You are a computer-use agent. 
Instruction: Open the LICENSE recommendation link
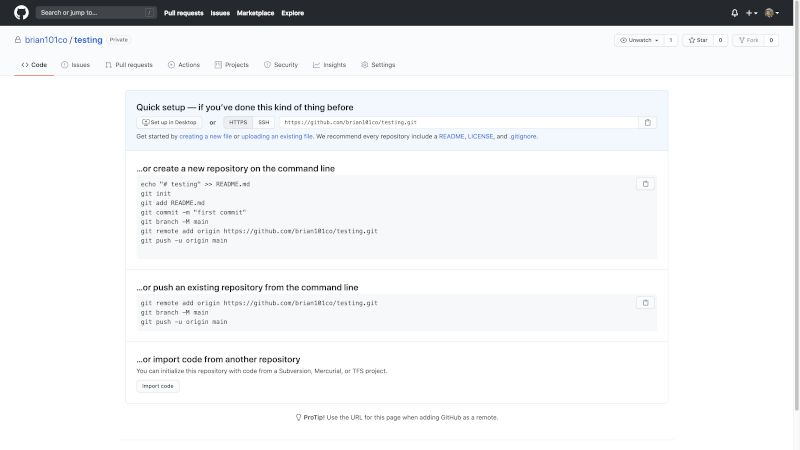click(x=481, y=136)
